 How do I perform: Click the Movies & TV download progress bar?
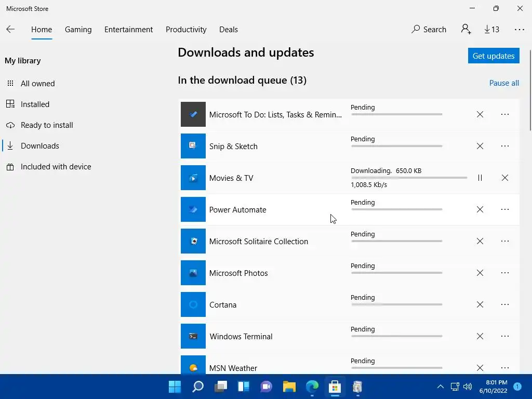point(409,178)
